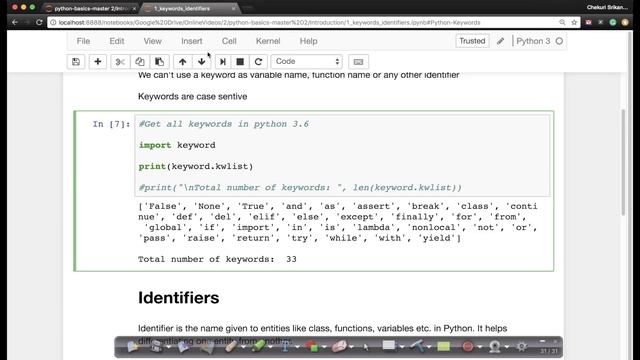Viewport: 640px width, 360px height.
Task: Click the 'Keywords are case sentive' text
Action: [192, 96]
